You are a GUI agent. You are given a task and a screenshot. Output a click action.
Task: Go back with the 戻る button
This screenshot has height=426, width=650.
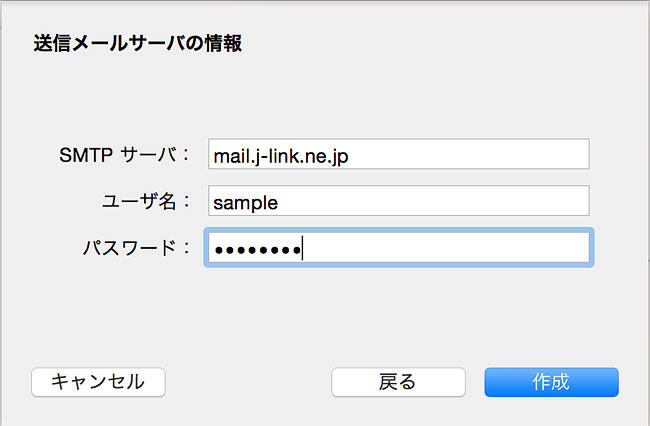coord(398,382)
